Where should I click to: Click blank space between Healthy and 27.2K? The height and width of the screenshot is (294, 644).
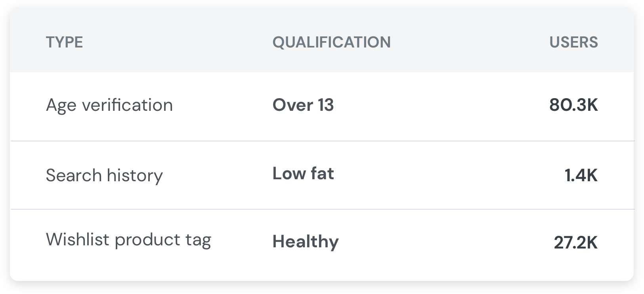[x=446, y=242]
